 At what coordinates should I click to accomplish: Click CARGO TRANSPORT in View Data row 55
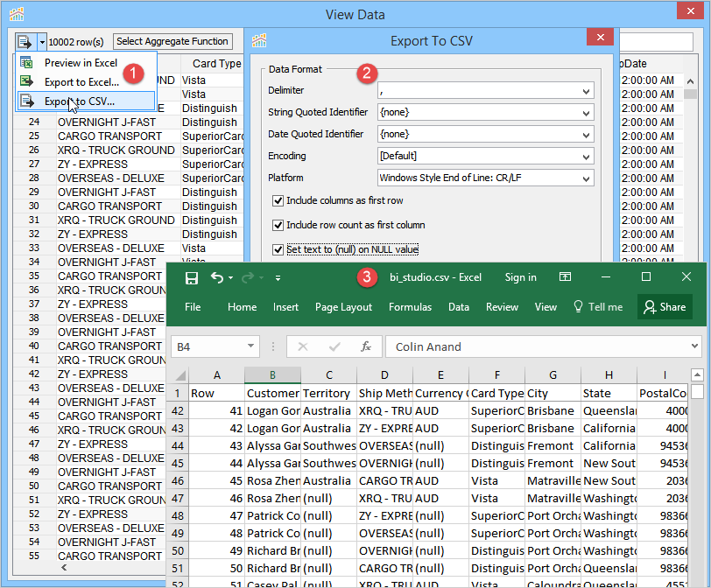(109, 556)
